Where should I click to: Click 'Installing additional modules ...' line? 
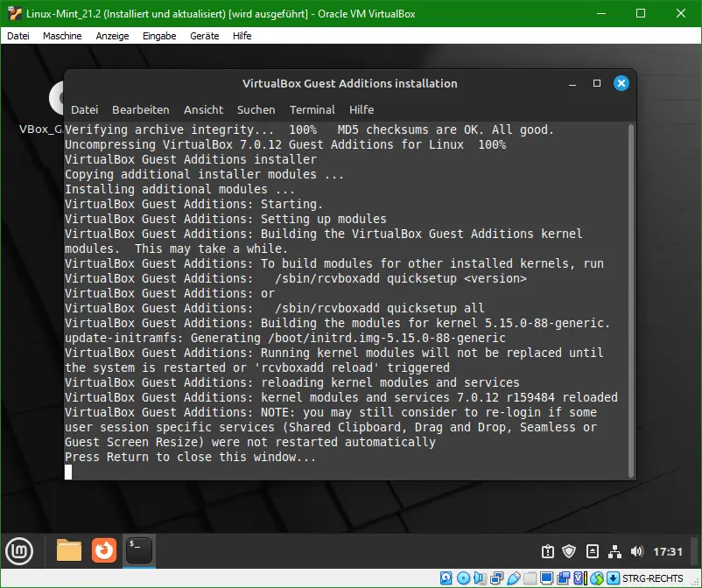click(x=179, y=189)
